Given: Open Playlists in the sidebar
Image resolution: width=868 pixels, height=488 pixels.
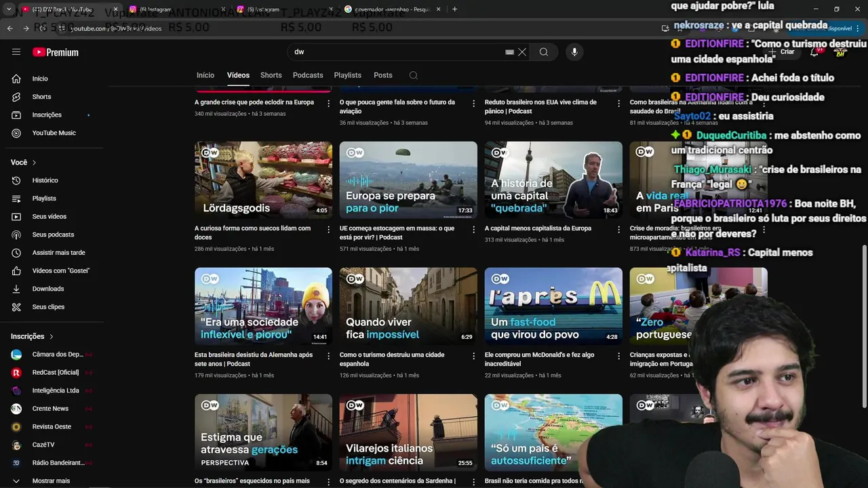Looking at the screenshot, I should pos(44,199).
